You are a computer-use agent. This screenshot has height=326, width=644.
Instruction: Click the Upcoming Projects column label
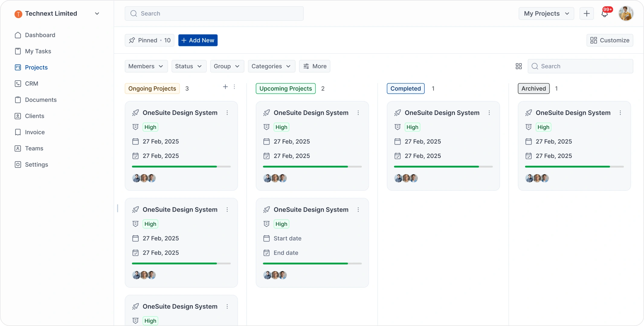click(x=285, y=88)
